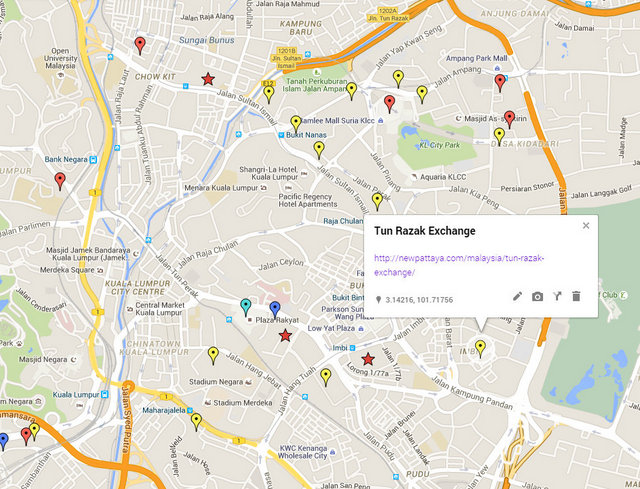This screenshot has height=489, width=640.
Task: Click the Open University Malaysia icon
Action: tap(60, 75)
